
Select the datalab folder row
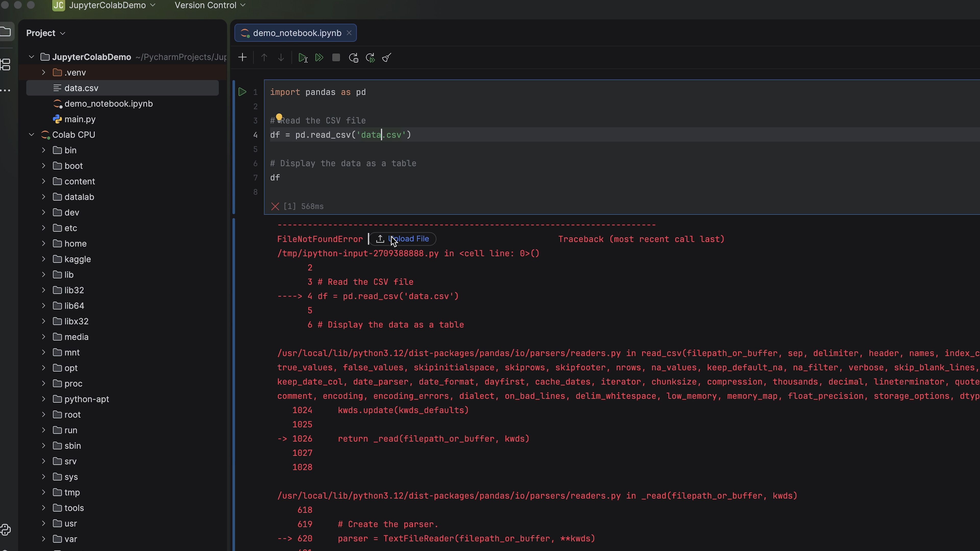click(x=122, y=197)
